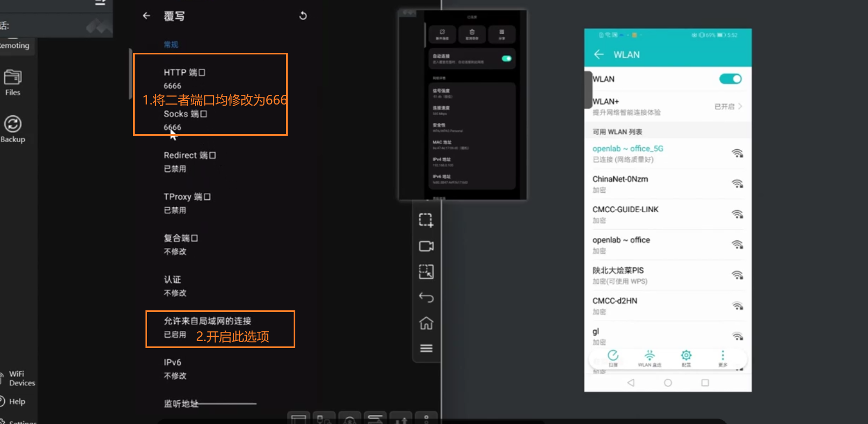
Task: Tap 更多 three-dot icon in WLAN screen
Action: 723,358
